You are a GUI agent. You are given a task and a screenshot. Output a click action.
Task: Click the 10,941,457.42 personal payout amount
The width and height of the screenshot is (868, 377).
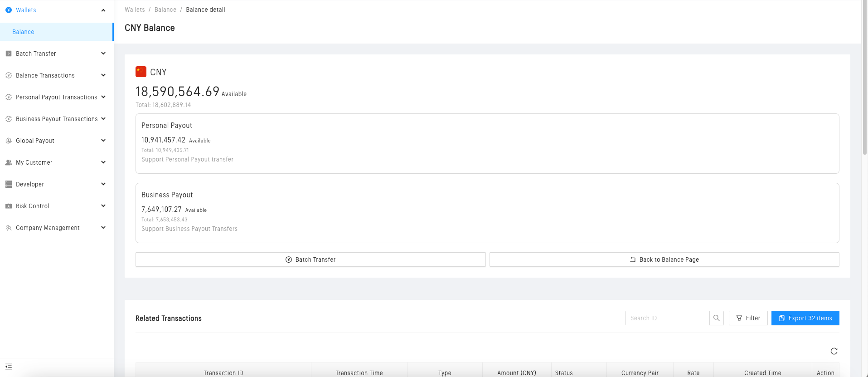(x=164, y=140)
